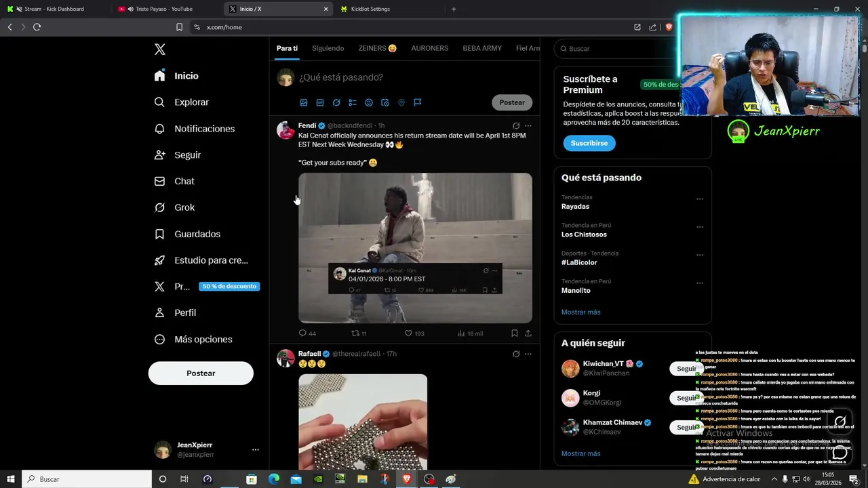868x488 pixels.
Task: Open Fendi's profile via the name
Action: [x=307, y=125]
